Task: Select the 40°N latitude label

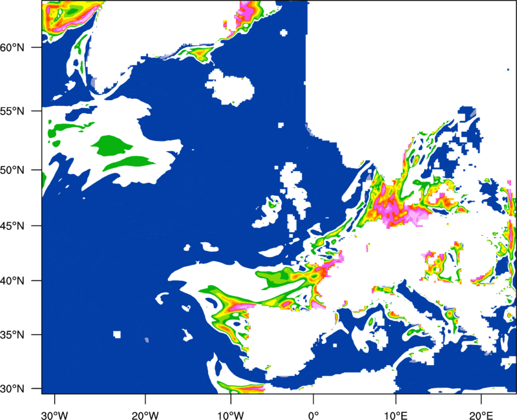Action: pos(12,281)
